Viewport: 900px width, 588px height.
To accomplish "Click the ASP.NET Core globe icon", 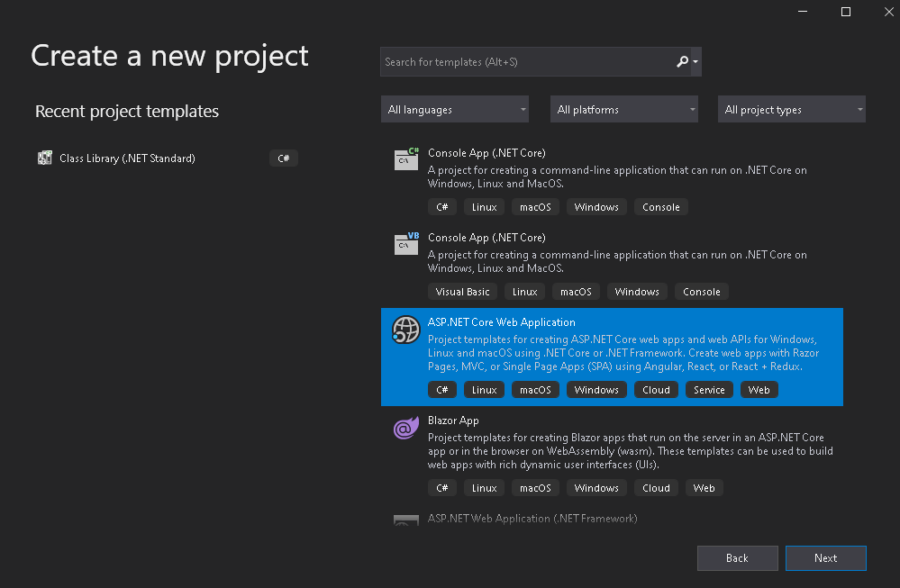I will pos(406,330).
